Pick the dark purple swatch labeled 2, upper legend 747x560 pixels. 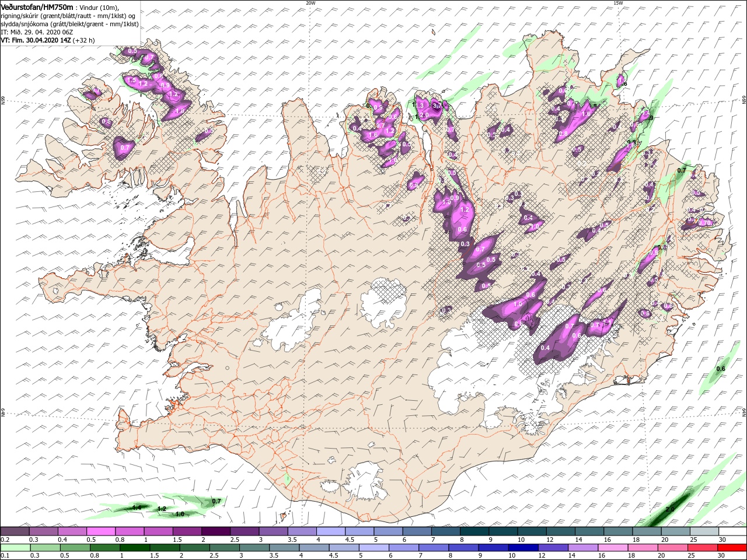pyautogui.click(x=215, y=532)
